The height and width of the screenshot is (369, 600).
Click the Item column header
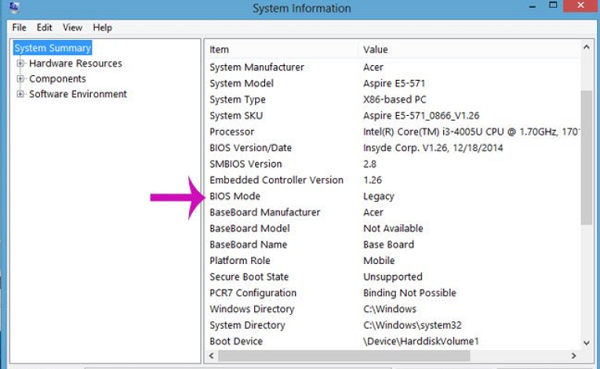pos(282,49)
